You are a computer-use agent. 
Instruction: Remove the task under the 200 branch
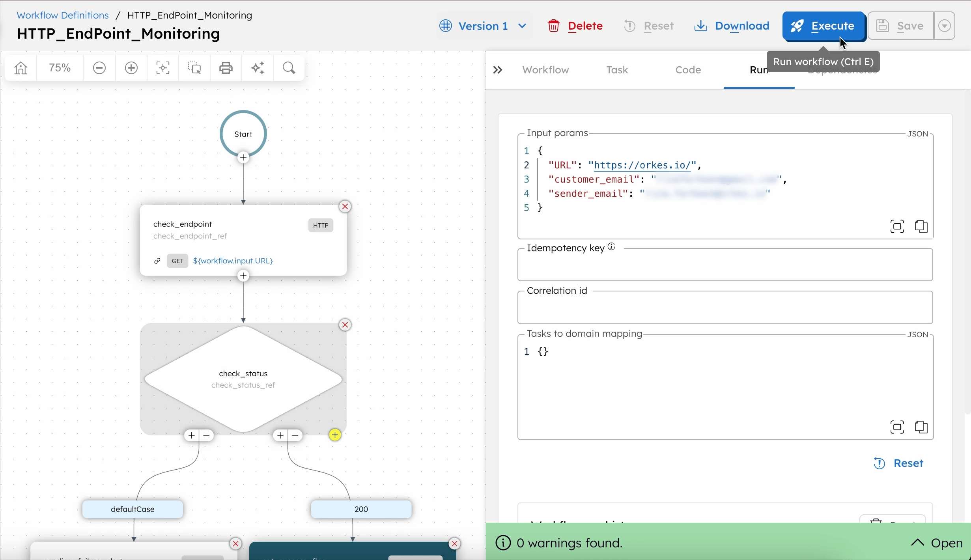pyautogui.click(x=454, y=544)
